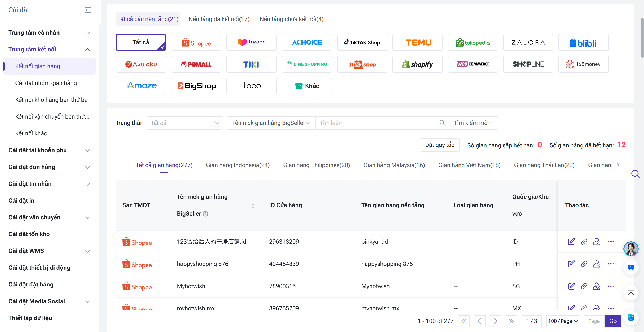This screenshot has width=644, height=332.
Task: Open more options for pinkya1.id row
Action: (611, 242)
